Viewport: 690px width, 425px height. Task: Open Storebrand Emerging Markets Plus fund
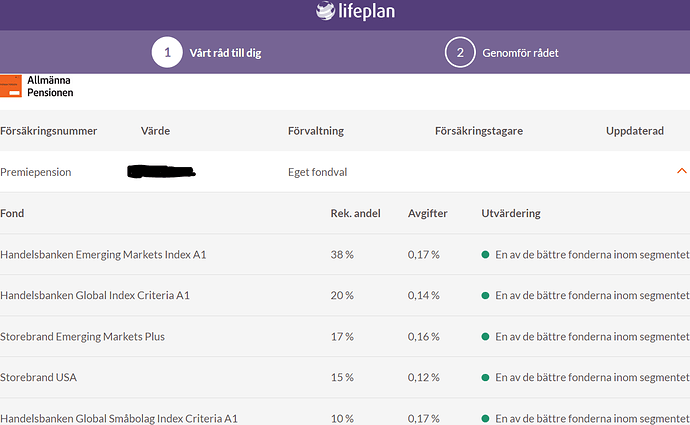point(83,337)
